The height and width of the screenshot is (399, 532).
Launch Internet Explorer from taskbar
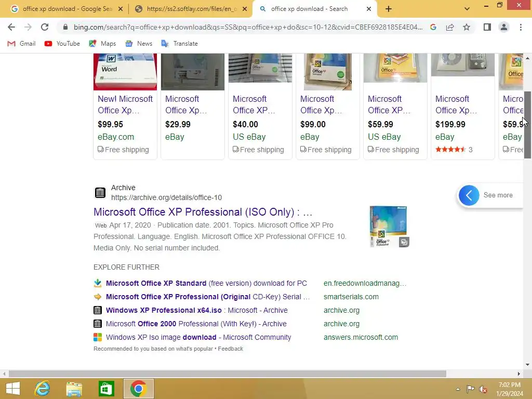point(43,389)
